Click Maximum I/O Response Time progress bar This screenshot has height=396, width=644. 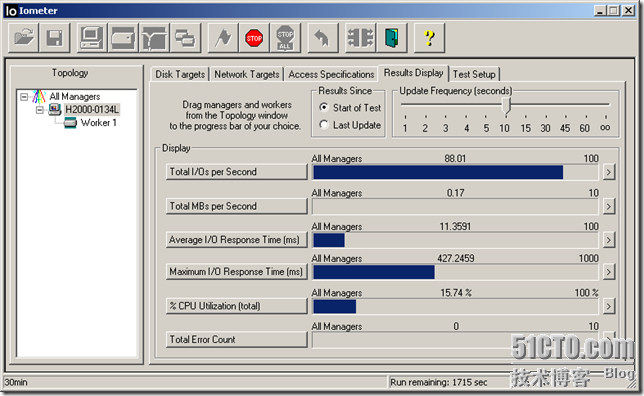(x=455, y=272)
